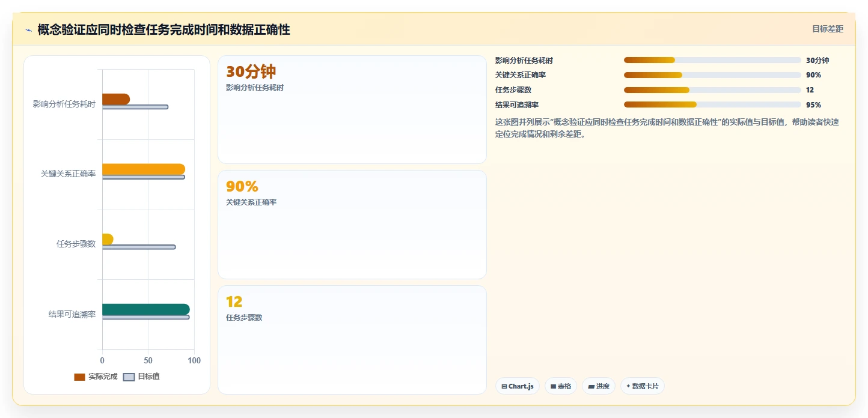Image resolution: width=868 pixels, height=418 pixels.
Task: Click the title 概念验证应同时检查任务完成时间和数据正确性
Action: pos(164,30)
